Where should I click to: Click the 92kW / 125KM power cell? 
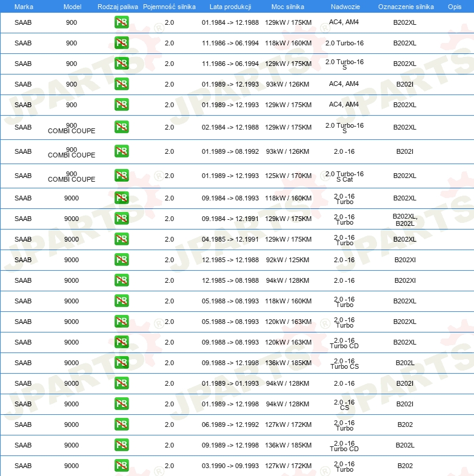coord(287,260)
